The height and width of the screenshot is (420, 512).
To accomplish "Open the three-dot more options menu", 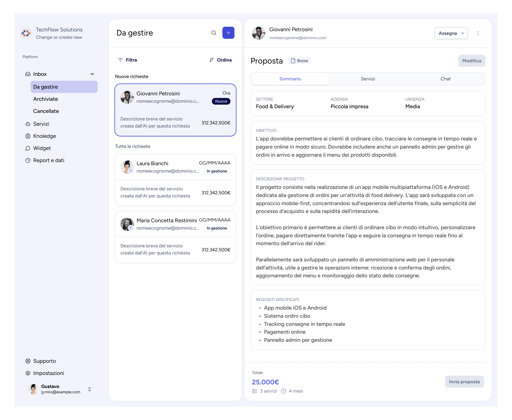I will point(478,33).
